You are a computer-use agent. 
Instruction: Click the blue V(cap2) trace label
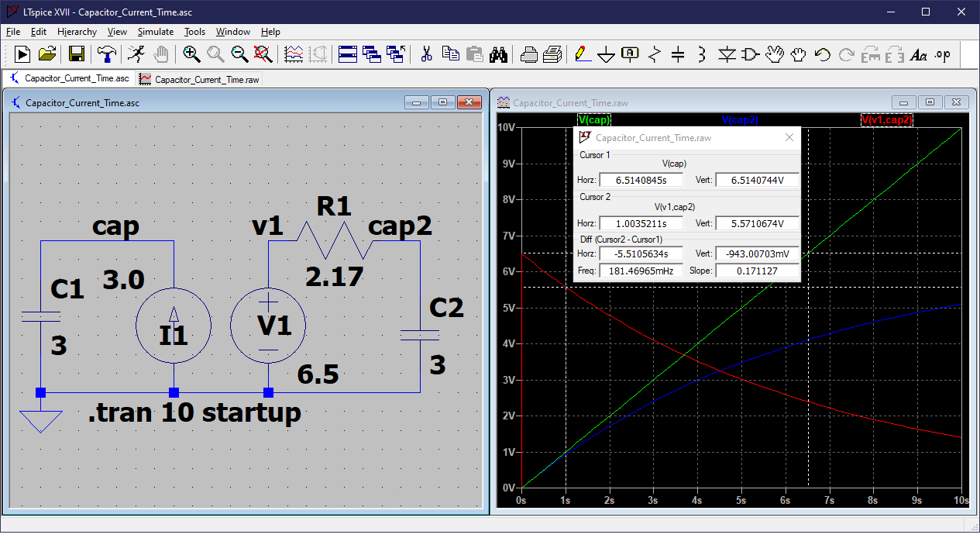[740, 120]
